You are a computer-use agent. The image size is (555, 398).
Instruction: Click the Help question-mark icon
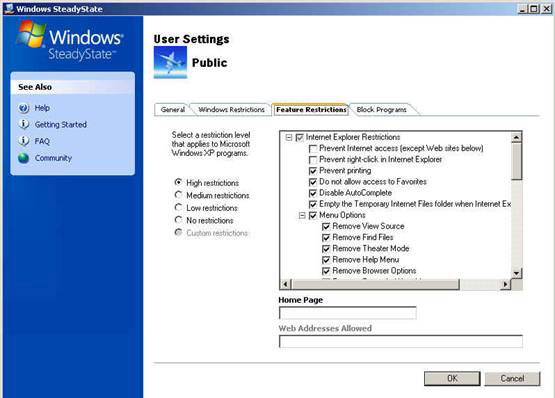(x=24, y=108)
